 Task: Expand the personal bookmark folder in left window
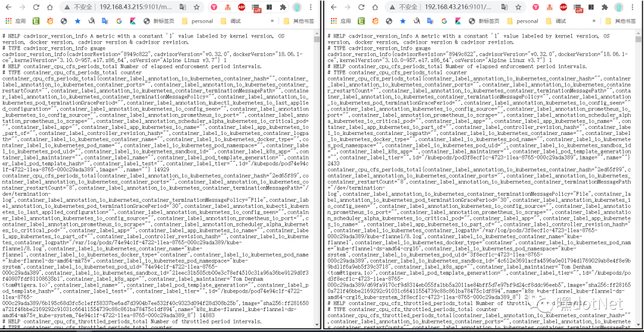[x=197, y=21]
